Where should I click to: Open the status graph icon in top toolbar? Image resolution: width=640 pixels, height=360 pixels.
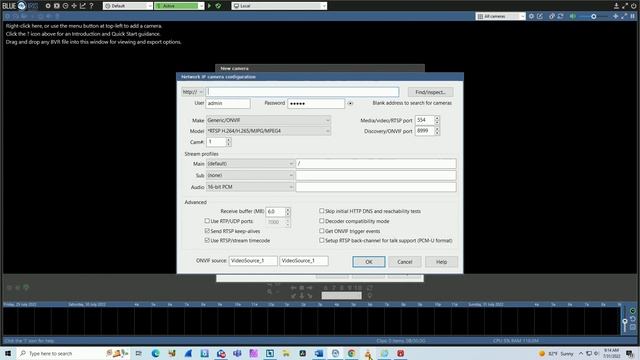point(83,6)
